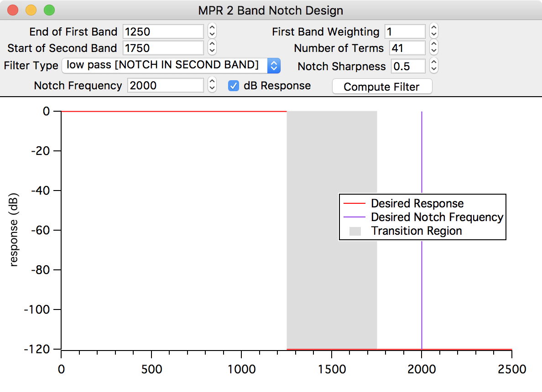The height and width of the screenshot is (392, 542).
Task: Click the Start of Second Band value field
Action: (x=163, y=48)
